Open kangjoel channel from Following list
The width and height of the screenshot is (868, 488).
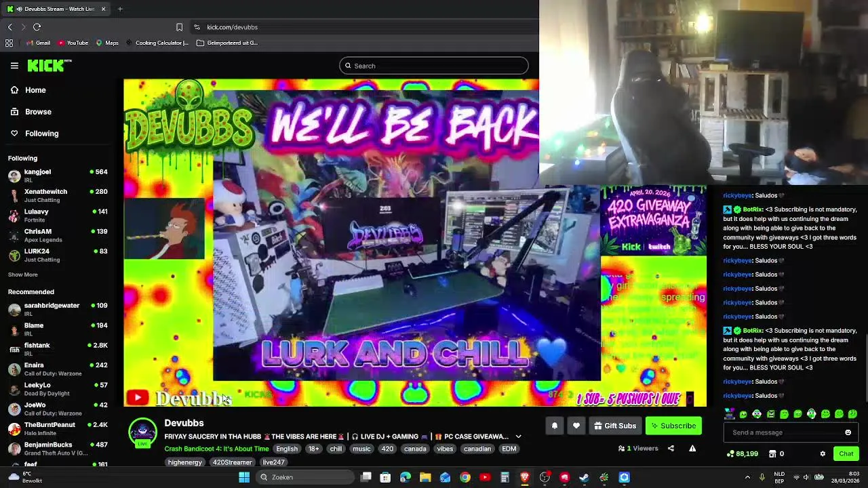(x=58, y=176)
